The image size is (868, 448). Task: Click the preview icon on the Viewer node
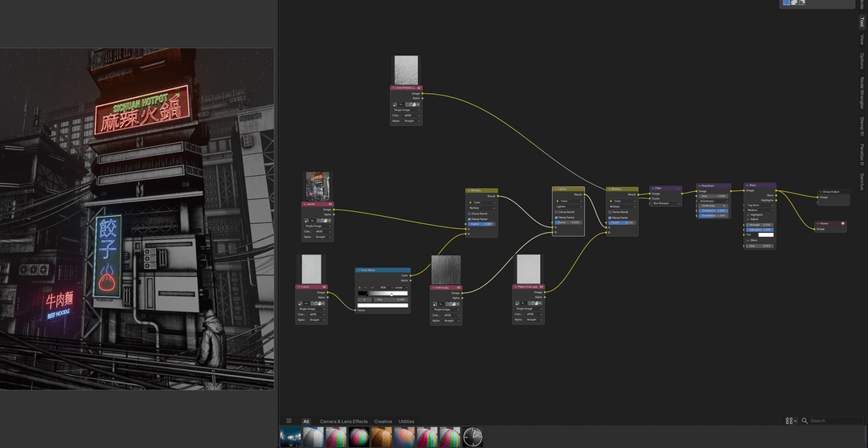[x=842, y=223]
